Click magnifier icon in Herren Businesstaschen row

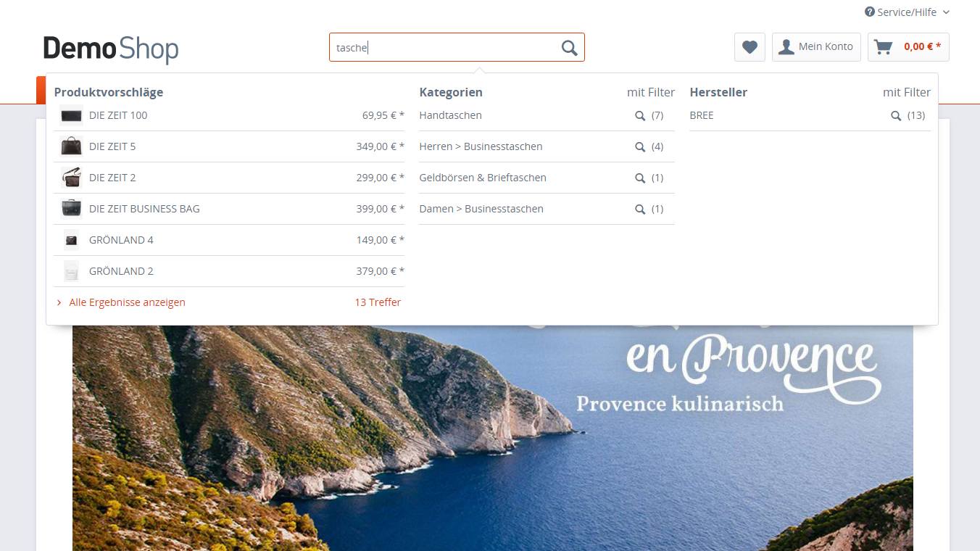coord(640,147)
